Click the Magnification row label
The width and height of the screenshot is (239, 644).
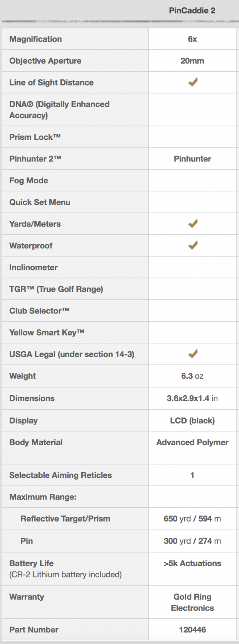[x=35, y=39]
